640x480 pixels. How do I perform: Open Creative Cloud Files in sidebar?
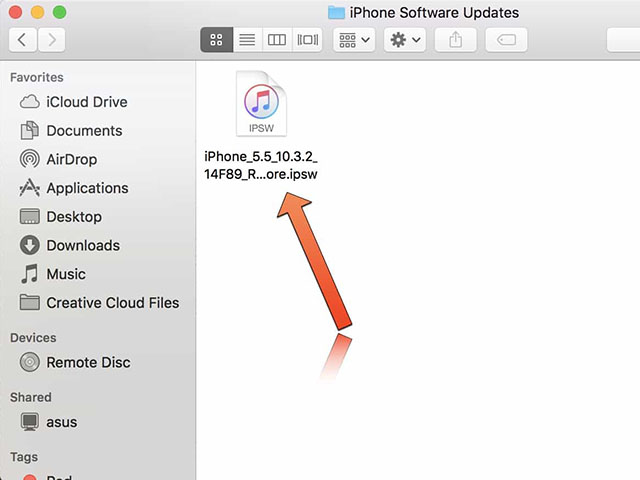[99, 303]
